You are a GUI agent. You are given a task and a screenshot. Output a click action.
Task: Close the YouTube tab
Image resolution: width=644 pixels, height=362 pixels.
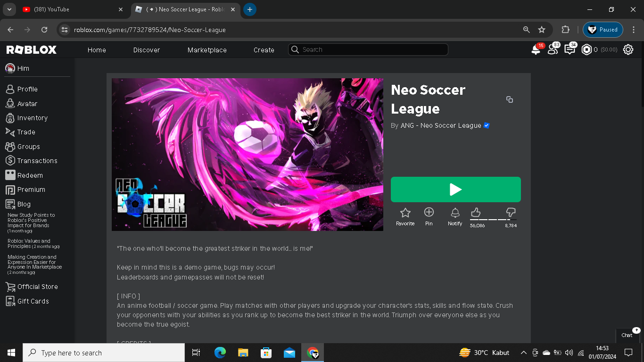[x=121, y=9]
